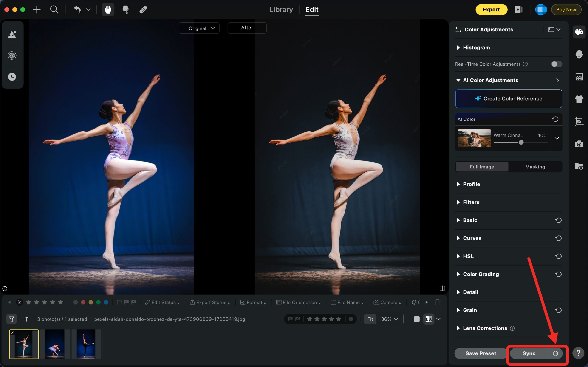The image size is (588, 367).
Task: Open the Original view dropdown
Action: pos(199,28)
